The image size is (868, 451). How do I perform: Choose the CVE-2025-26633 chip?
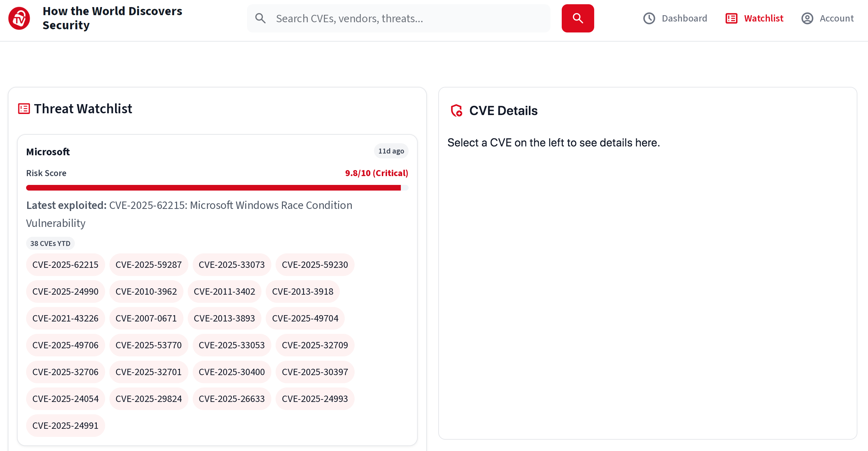pyautogui.click(x=232, y=399)
